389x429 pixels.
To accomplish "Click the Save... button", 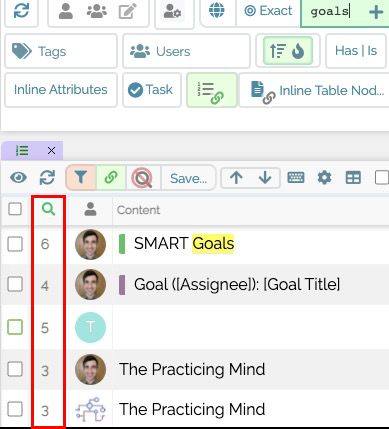I will (188, 178).
